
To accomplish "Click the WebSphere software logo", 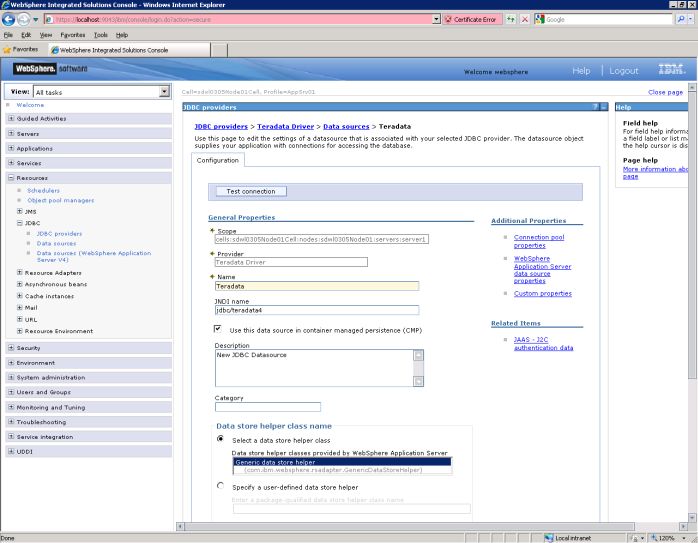I will tap(50, 69).
